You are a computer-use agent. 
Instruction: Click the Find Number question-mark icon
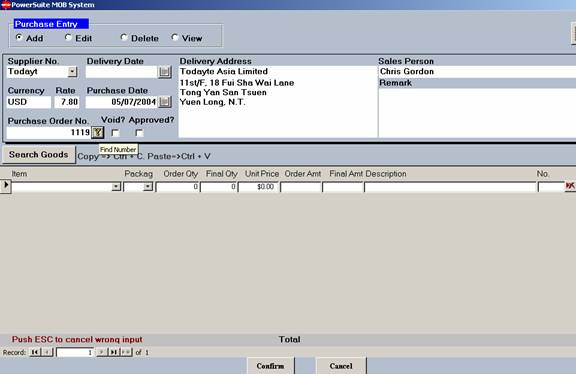(97, 132)
